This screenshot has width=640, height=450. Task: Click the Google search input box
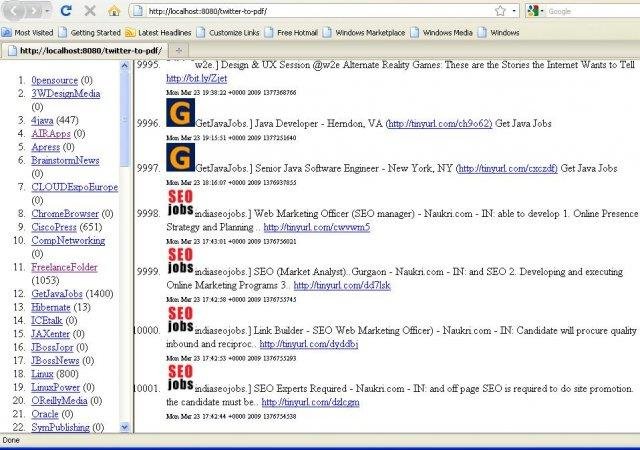pyautogui.click(x=593, y=11)
